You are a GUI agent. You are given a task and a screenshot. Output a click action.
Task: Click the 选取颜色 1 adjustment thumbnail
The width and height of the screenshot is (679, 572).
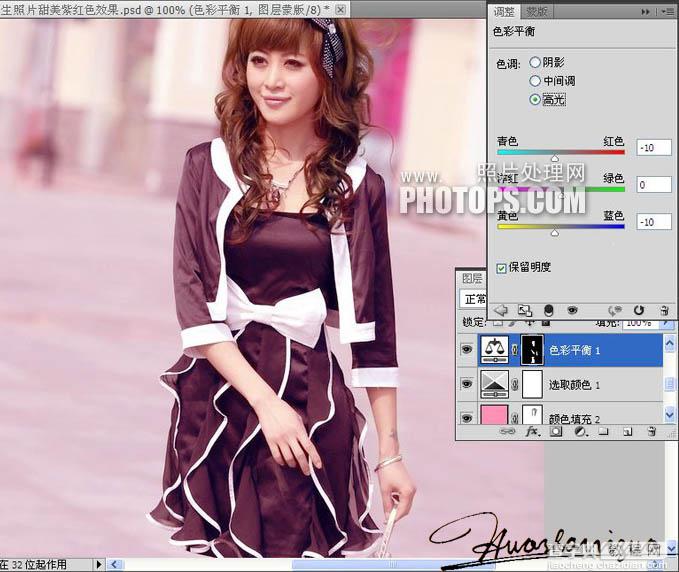tap(494, 385)
